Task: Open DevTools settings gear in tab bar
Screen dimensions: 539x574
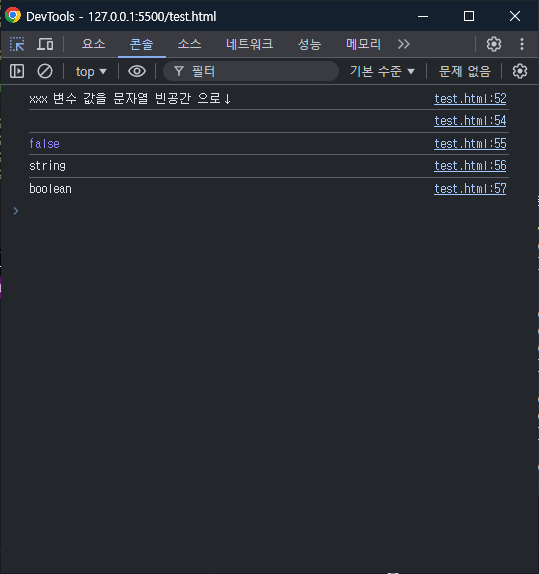Action: coord(494,44)
